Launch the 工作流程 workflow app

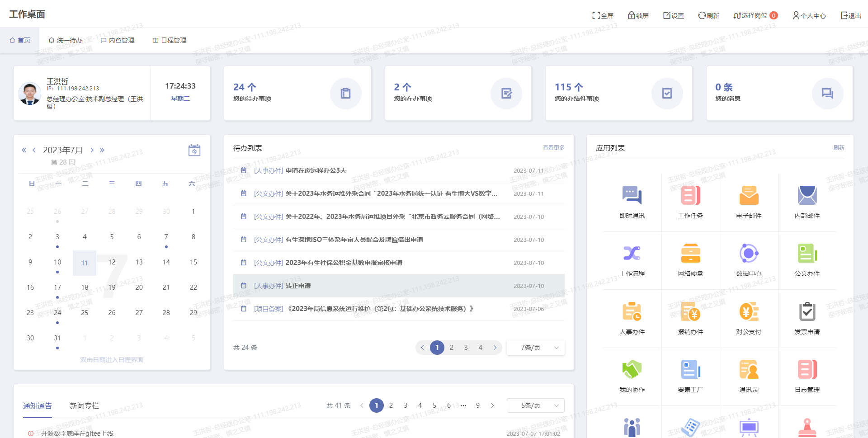pyautogui.click(x=632, y=254)
